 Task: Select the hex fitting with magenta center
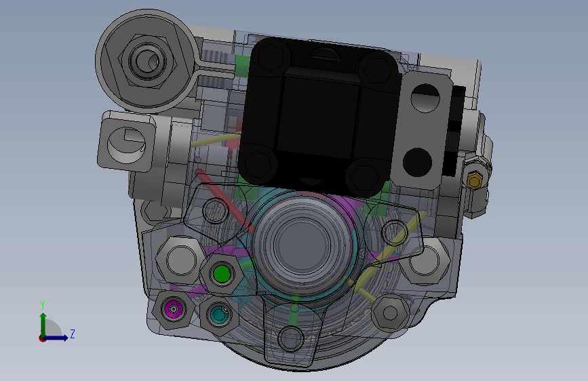[x=173, y=309]
